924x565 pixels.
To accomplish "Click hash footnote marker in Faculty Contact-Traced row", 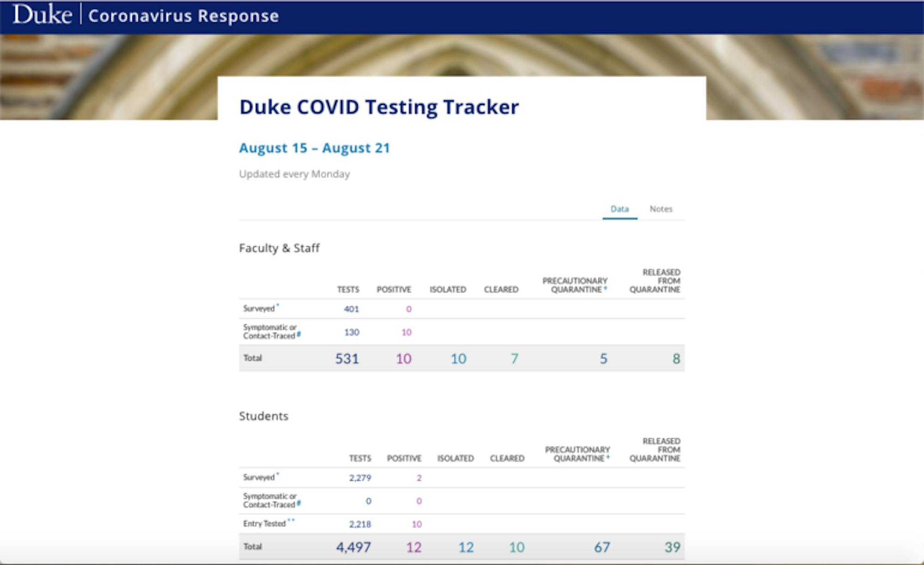I will [x=299, y=334].
